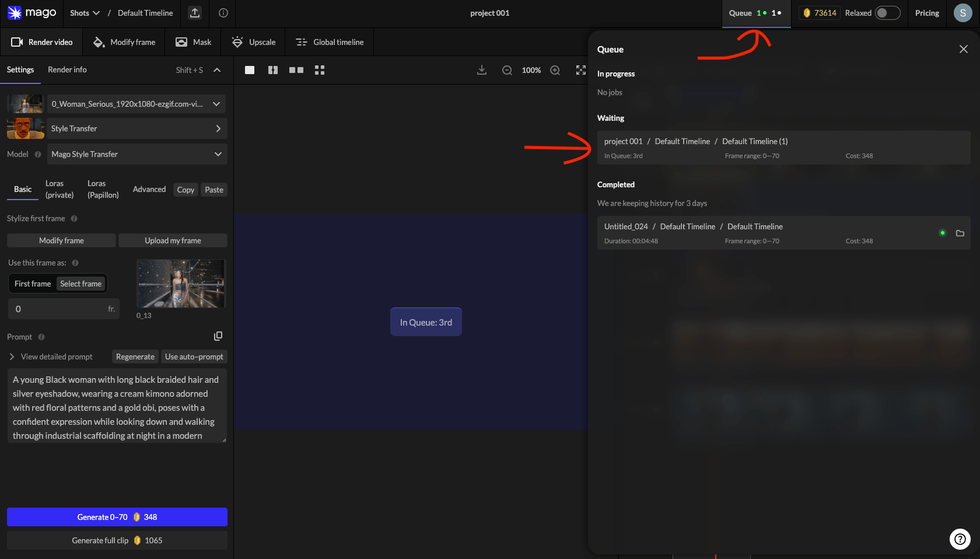Click the Use this frame as info icon
Image resolution: width=980 pixels, height=559 pixels.
point(75,263)
